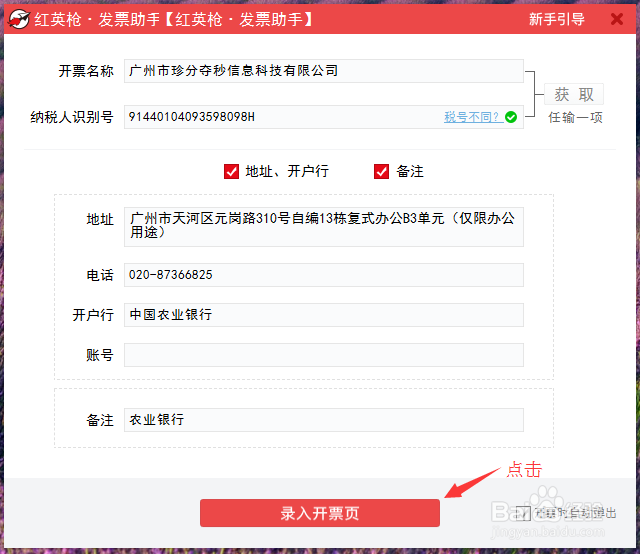Click the 地址 address text field
The image size is (640, 554).
pyautogui.click(x=324, y=227)
